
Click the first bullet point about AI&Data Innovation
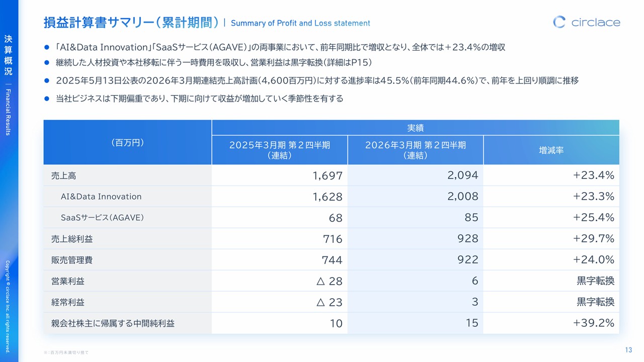pos(280,47)
